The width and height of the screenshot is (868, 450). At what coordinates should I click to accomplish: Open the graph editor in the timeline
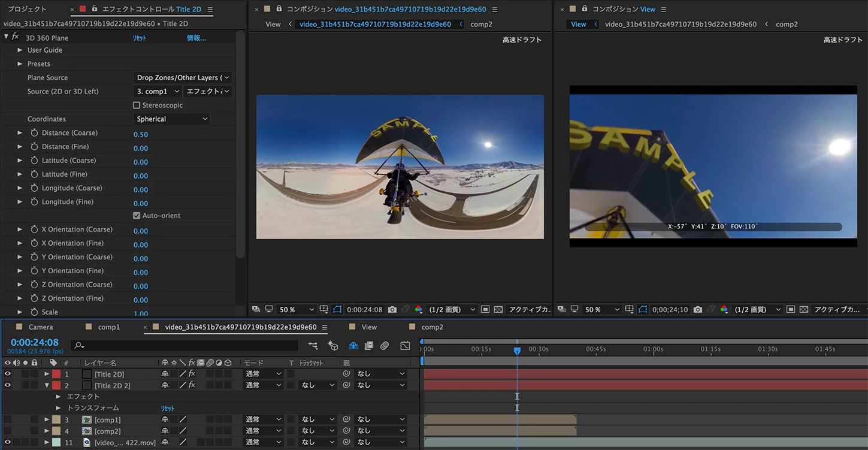click(x=405, y=346)
